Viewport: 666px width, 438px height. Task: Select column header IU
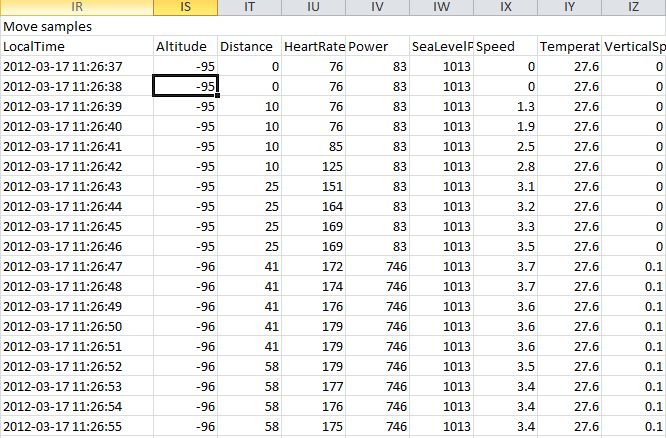[314, 7]
